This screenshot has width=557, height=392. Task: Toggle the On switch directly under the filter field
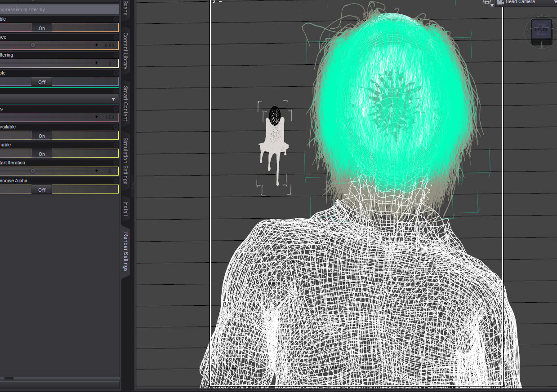coord(42,28)
